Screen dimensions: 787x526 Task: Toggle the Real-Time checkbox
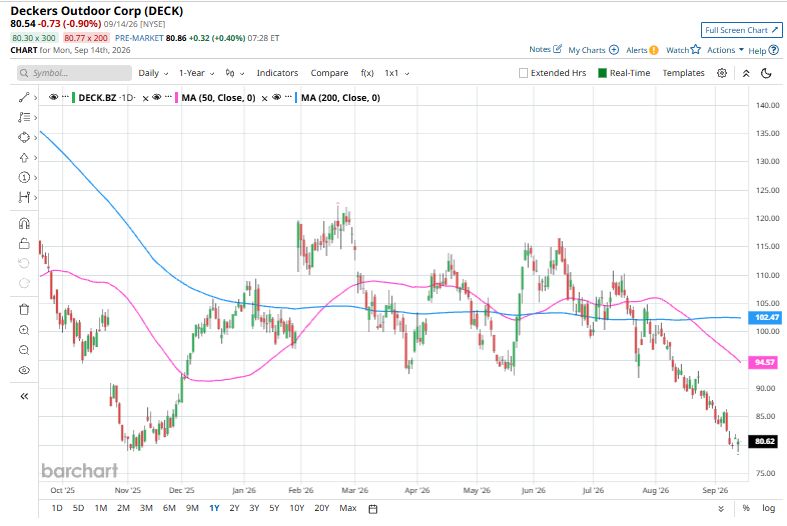tap(602, 73)
